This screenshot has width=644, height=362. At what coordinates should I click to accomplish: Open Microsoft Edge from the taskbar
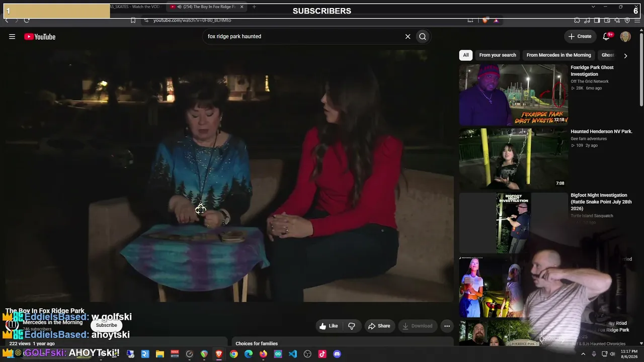pyautogui.click(x=249, y=354)
